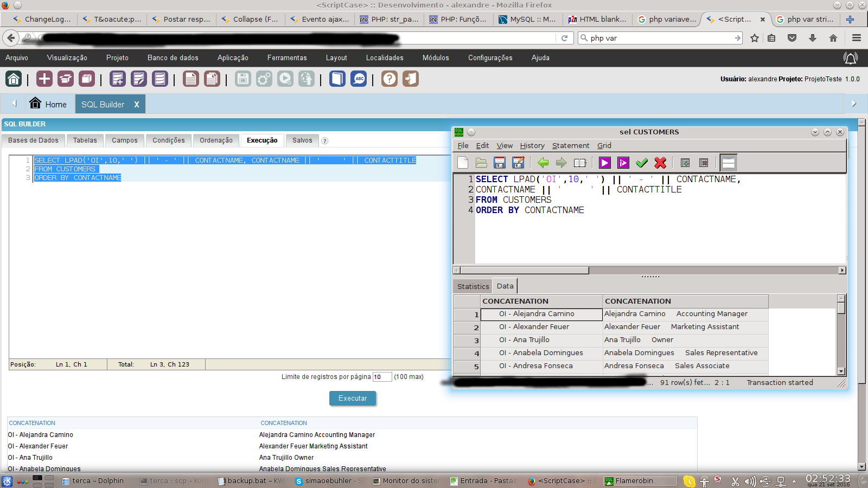Switch to the Salvos tab
The image size is (868, 488).
click(302, 140)
